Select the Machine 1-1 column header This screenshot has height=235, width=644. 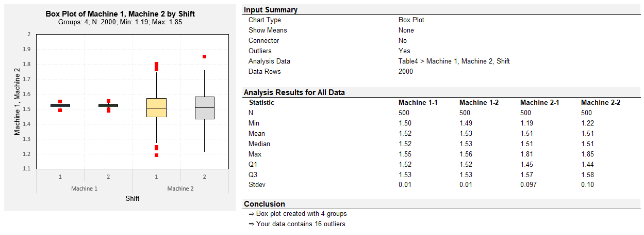click(418, 102)
